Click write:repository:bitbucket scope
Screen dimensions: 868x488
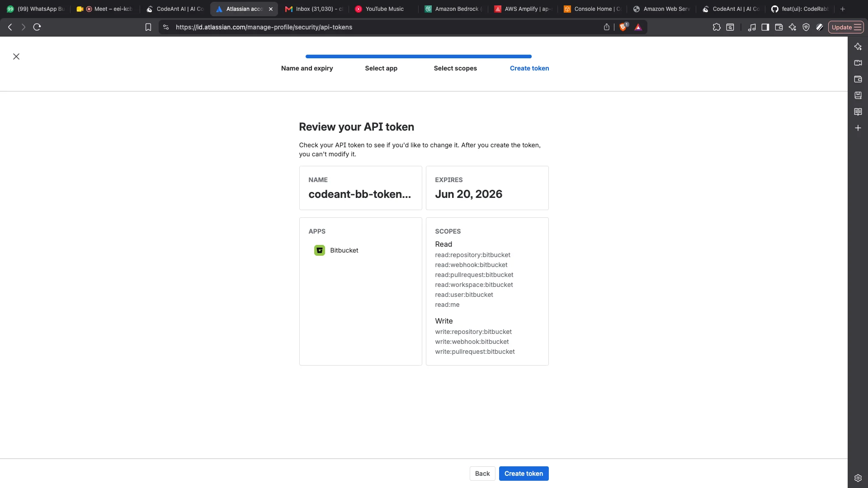pos(473,332)
